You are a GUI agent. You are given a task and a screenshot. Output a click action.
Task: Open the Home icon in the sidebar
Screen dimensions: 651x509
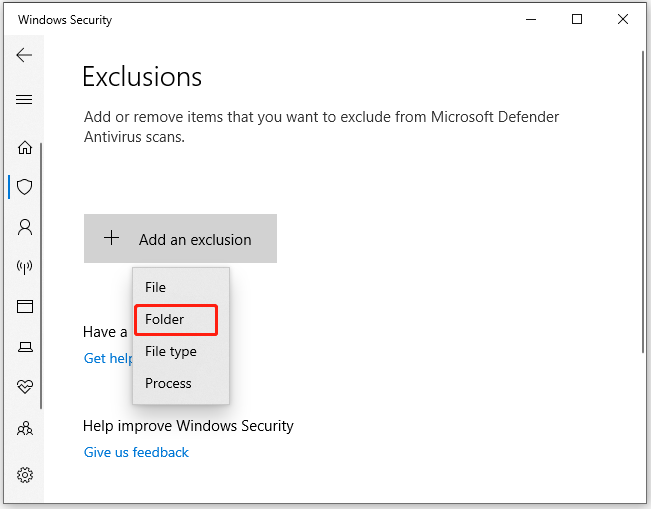[25, 147]
